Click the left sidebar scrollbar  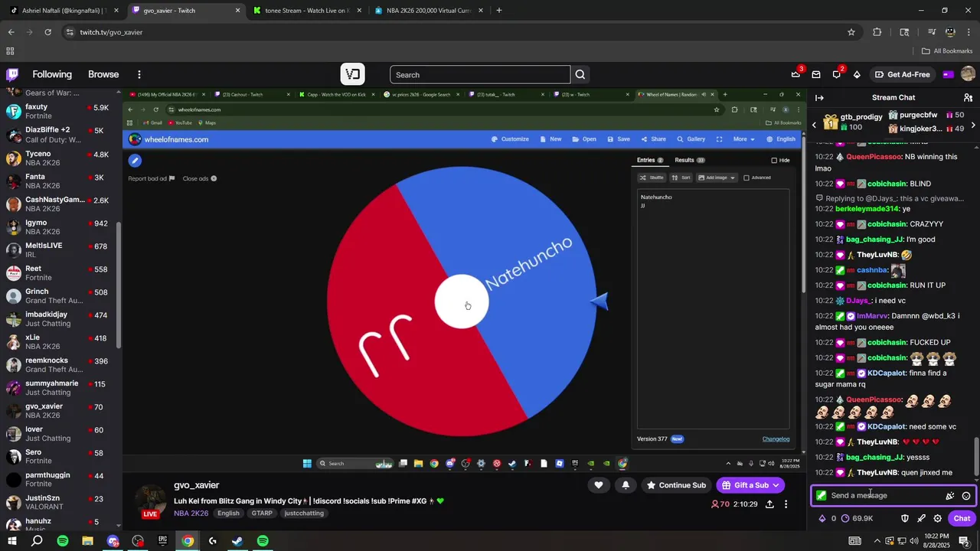pos(119,283)
